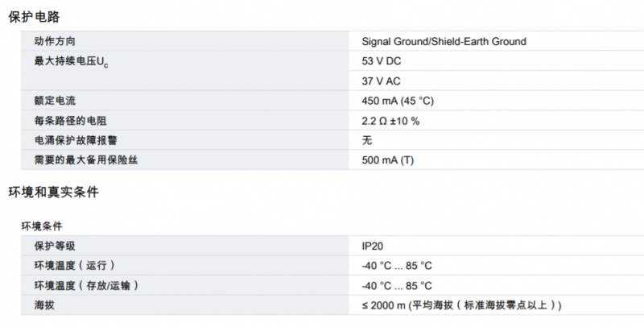Click the 环境和真实条件 section heading
The width and height of the screenshot is (644, 327).
(x=53, y=192)
